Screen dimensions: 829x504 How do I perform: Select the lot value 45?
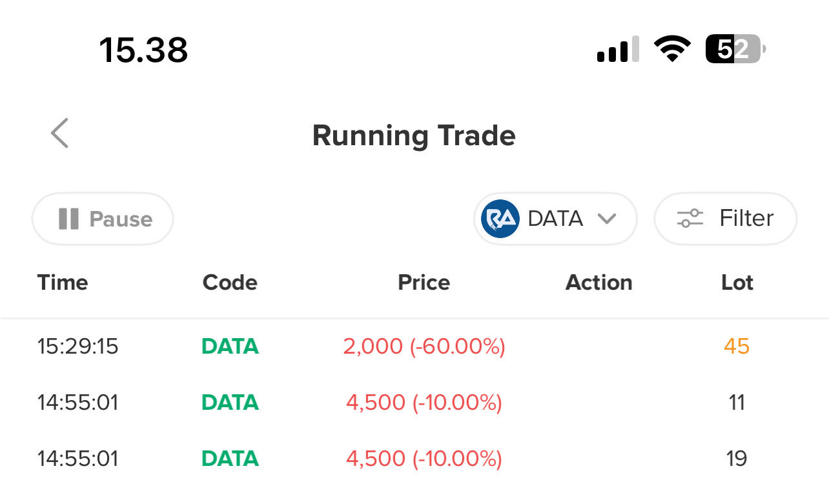(737, 347)
